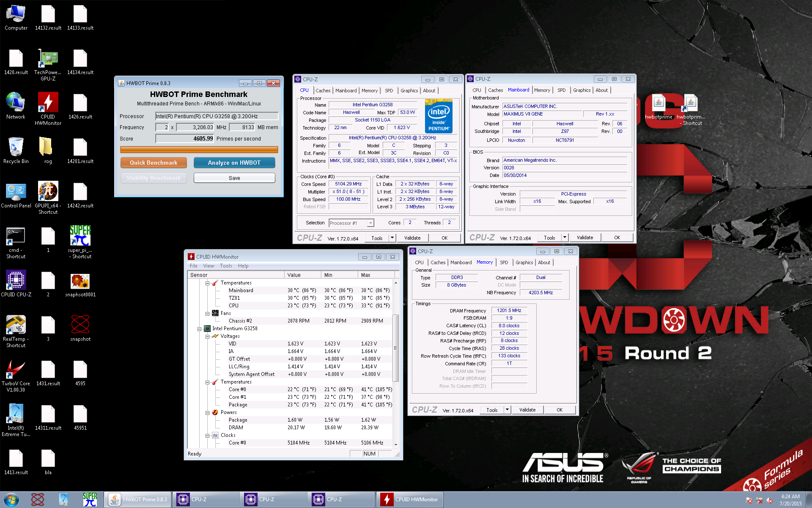This screenshot has width=812, height=508.
Task: Open 1420.result file icon
Action: (x=16, y=62)
